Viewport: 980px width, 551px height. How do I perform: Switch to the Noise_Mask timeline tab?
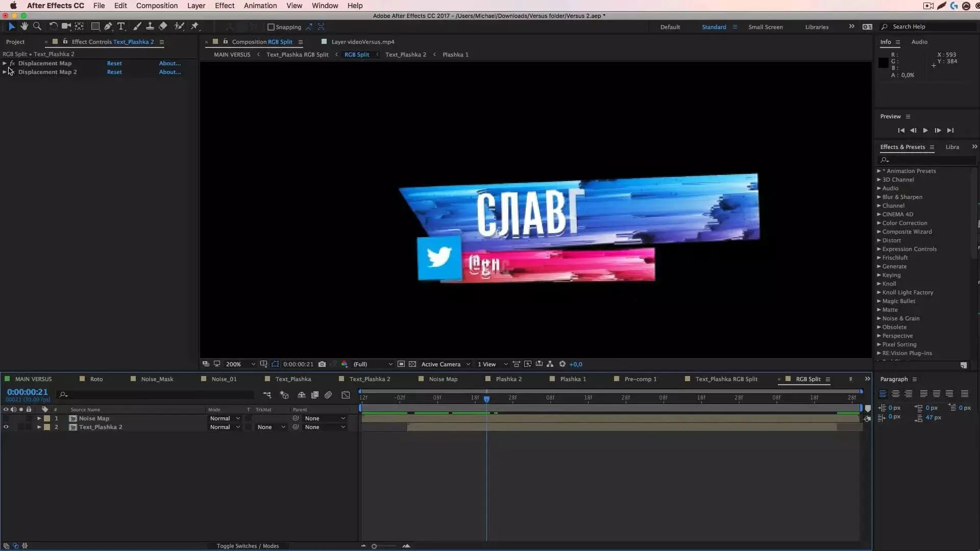[x=157, y=379]
